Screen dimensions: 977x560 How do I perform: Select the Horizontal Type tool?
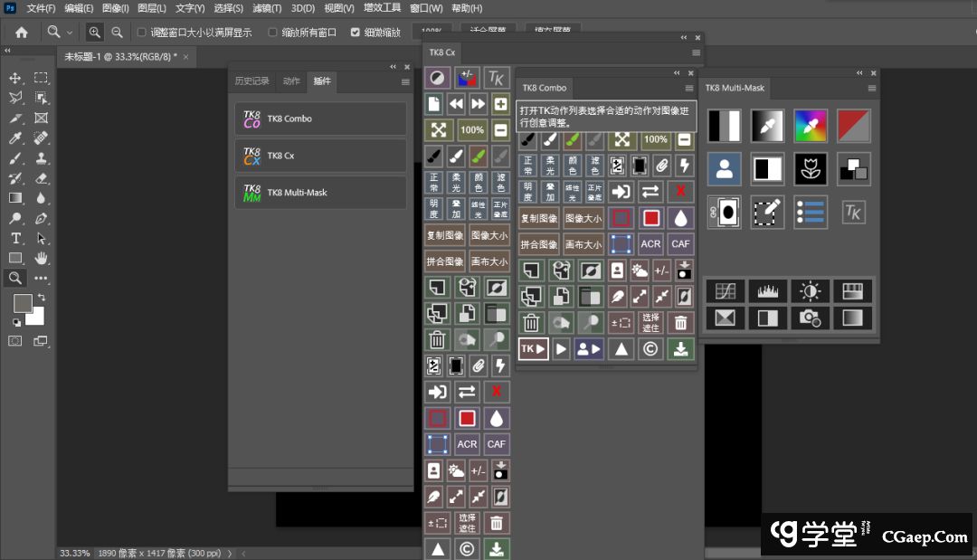pos(15,239)
